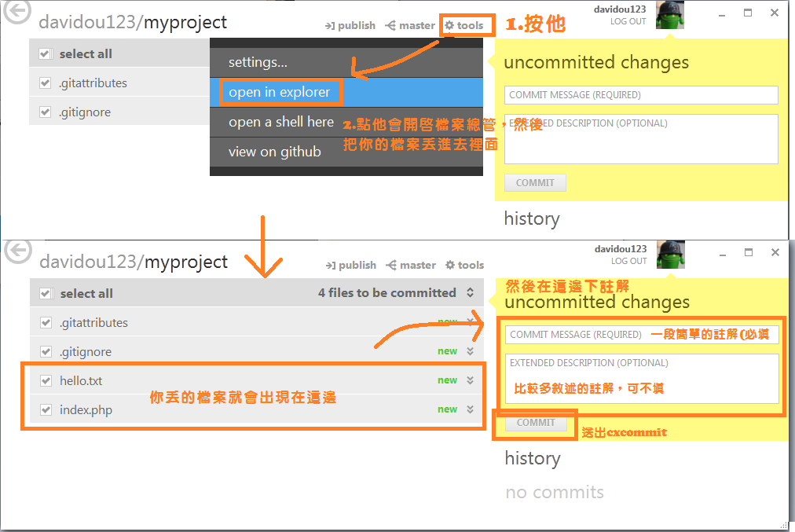Viewport: 795px width, 532px height.
Task: Uncheck the hello.txt file checkbox
Action: click(46, 381)
